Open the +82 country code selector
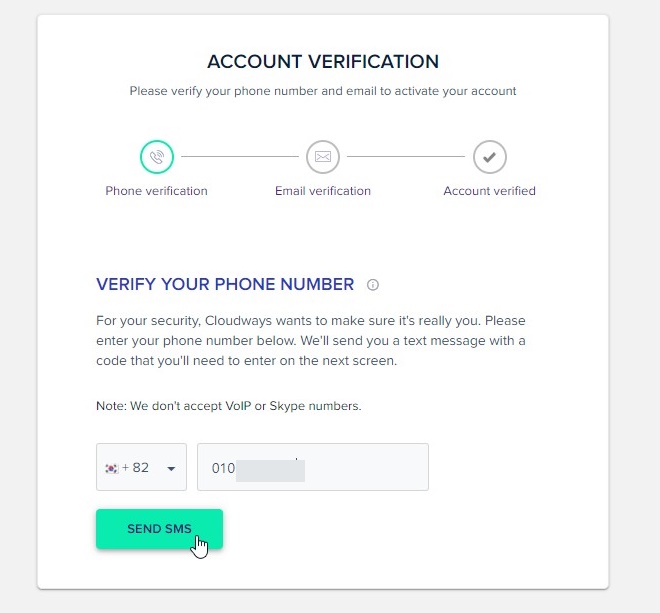The image size is (660, 613). [x=141, y=467]
